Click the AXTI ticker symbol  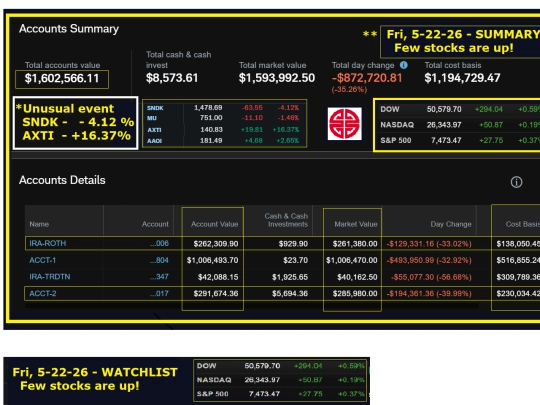[x=154, y=130]
